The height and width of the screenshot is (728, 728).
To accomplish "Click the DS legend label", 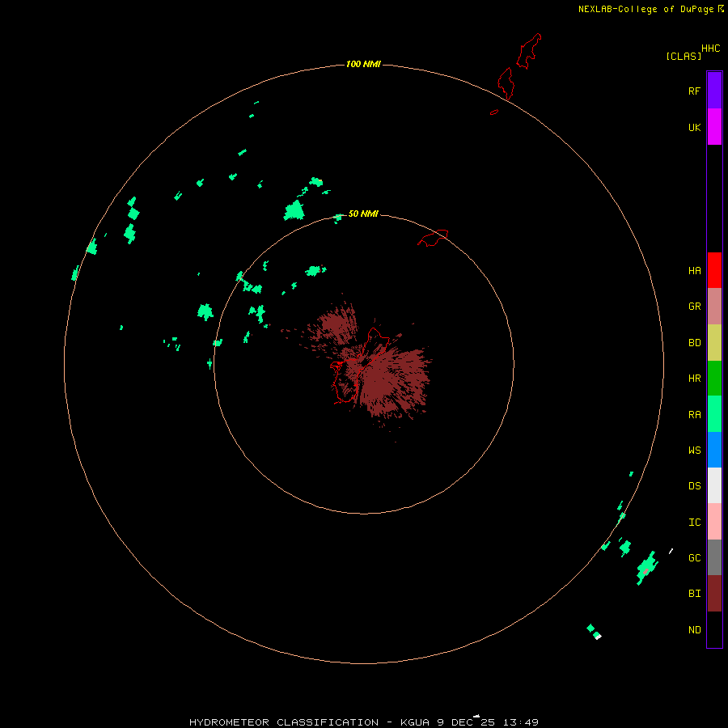I will (694, 486).
